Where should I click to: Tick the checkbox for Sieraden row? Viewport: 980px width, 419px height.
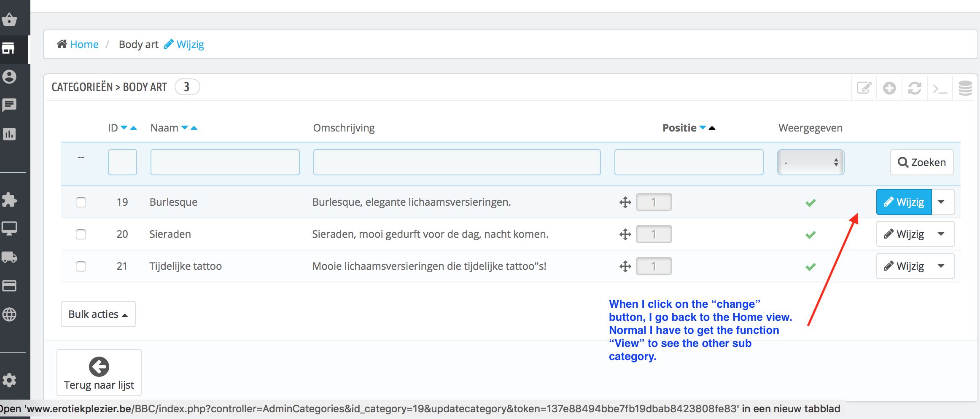[81, 234]
